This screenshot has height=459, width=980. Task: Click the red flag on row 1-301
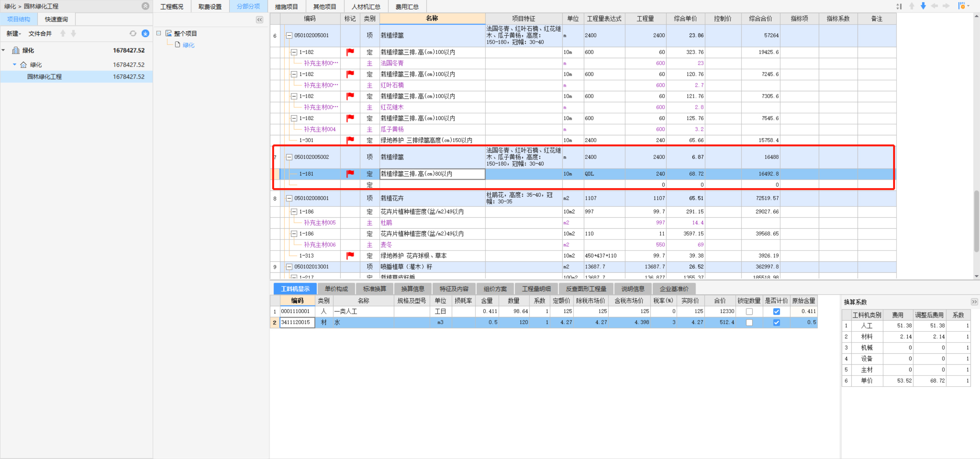pos(350,140)
